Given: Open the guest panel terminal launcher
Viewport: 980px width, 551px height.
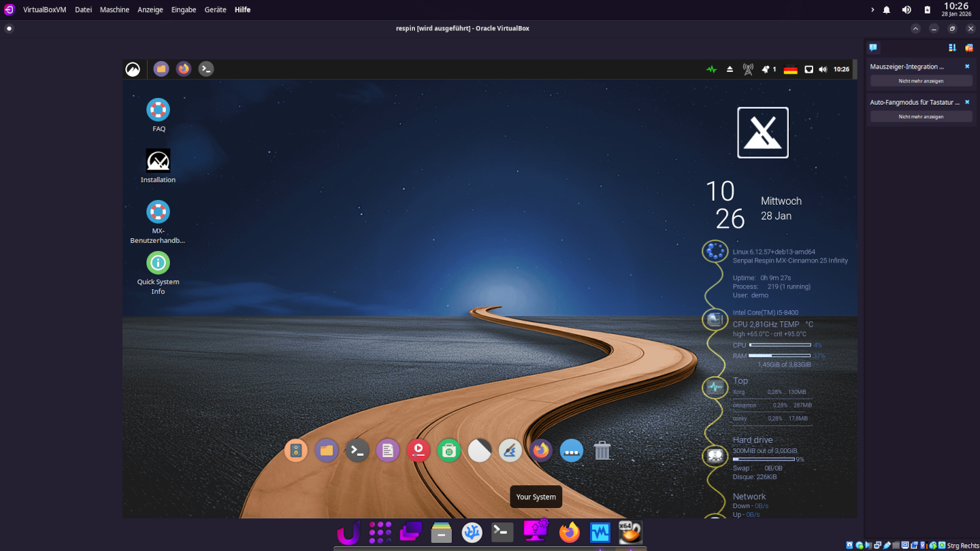Looking at the screenshot, I should tap(206, 69).
